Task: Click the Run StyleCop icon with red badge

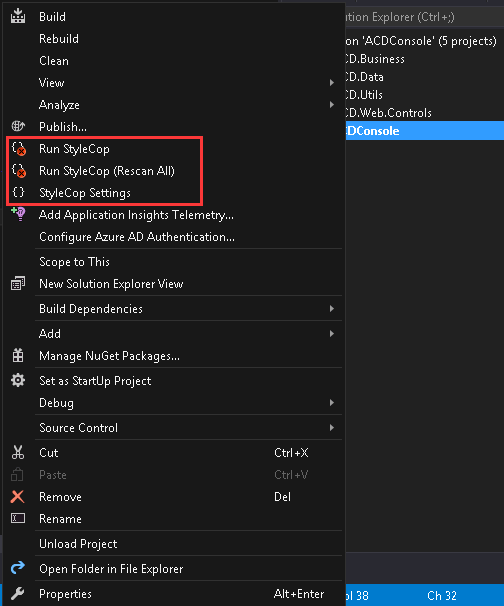Action: (19, 149)
